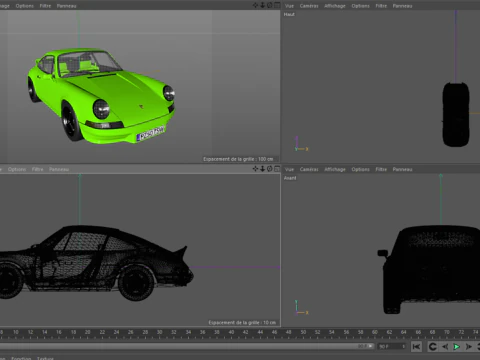Open Options menu in the perspective viewport
Image resolution: width=480 pixels, height=360 pixels.
pyautogui.click(x=25, y=6)
